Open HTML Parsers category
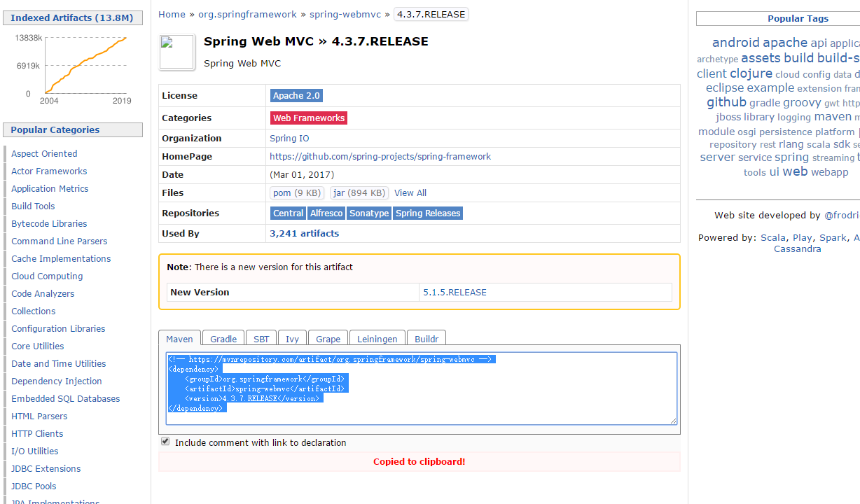Viewport: 860px width, 504px height. pos(39,416)
